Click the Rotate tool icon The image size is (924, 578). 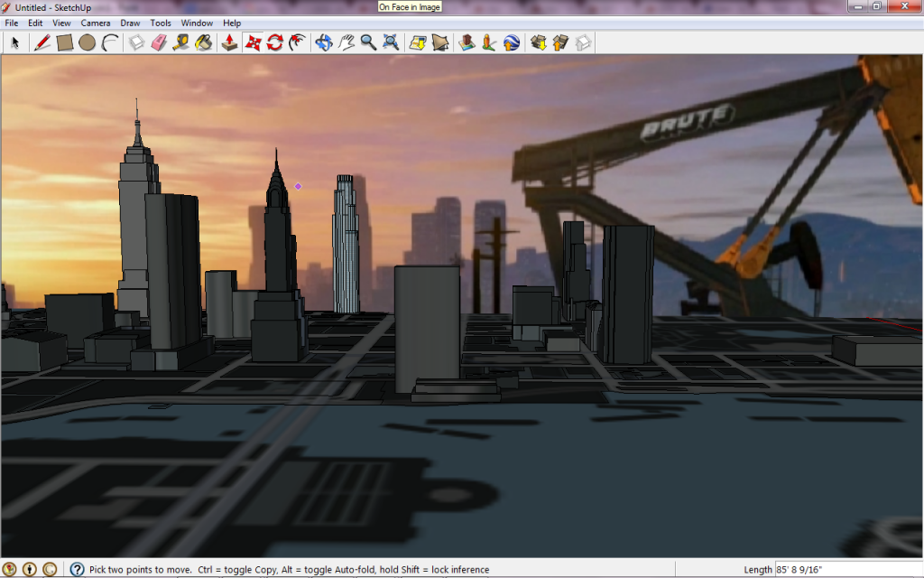tap(275, 42)
